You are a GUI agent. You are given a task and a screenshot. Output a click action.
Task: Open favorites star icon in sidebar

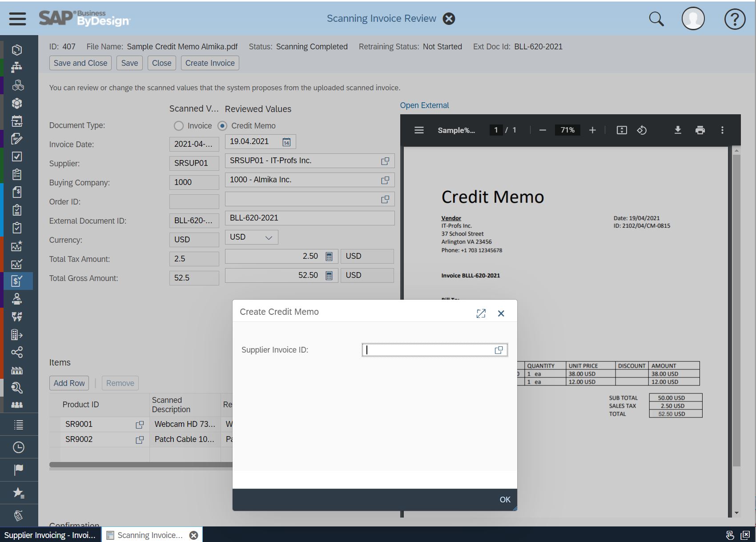18,493
